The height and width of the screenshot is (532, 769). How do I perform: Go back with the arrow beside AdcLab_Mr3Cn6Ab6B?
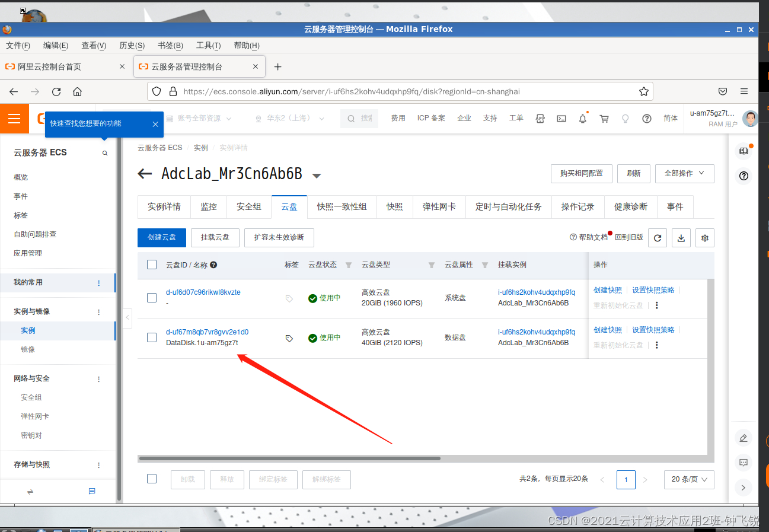pyautogui.click(x=145, y=174)
